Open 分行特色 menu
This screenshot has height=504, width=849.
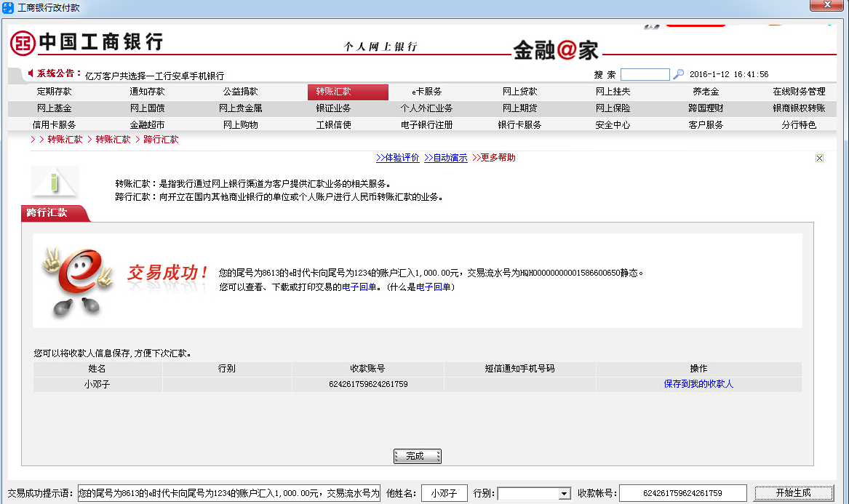pos(800,124)
